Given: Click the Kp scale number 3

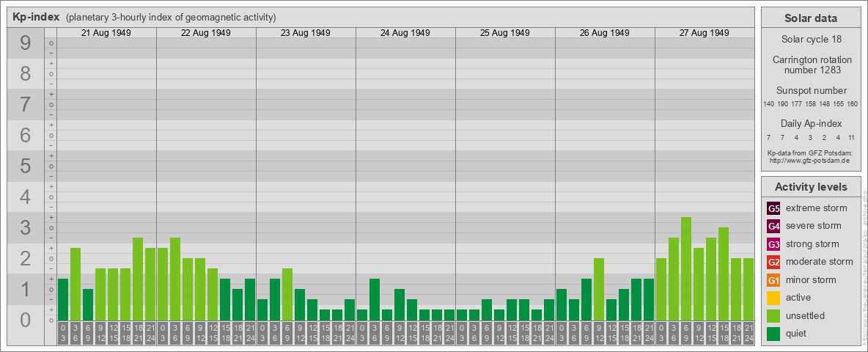Looking at the screenshot, I should click(x=26, y=227).
